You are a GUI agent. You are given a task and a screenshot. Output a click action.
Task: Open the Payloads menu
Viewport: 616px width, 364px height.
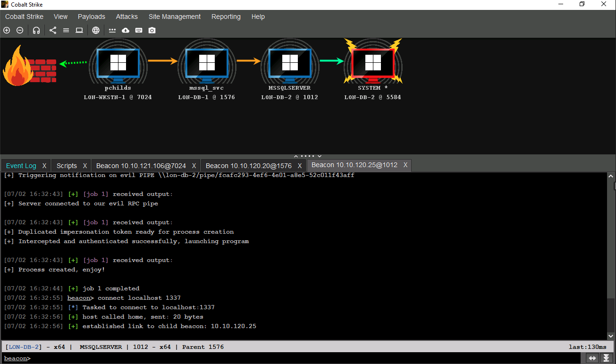pyautogui.click(x=92, y=17)
